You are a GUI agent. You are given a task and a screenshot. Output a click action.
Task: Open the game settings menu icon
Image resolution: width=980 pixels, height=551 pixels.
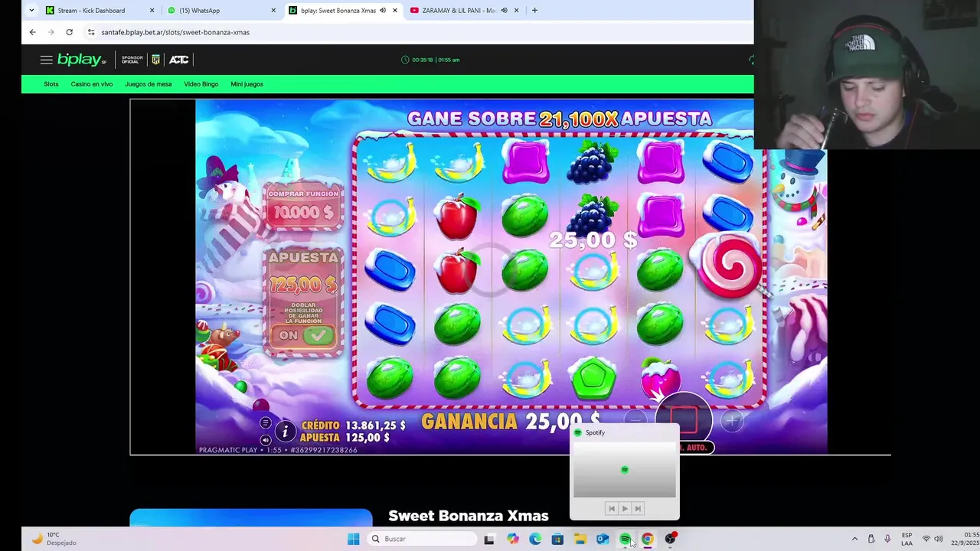pos(265,423)
